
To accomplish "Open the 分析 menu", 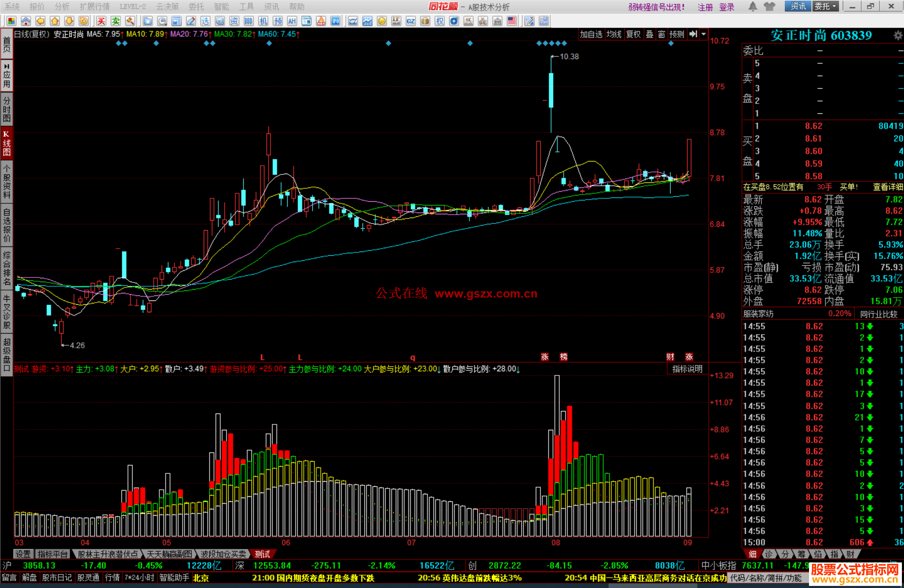I will 62,7.
